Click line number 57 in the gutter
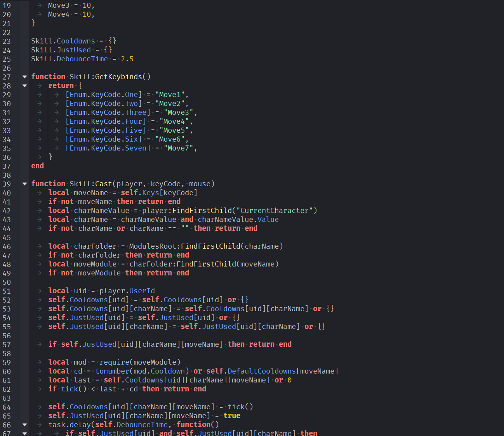The width and height of the screenshot is (504, 436). pos(7,345)
